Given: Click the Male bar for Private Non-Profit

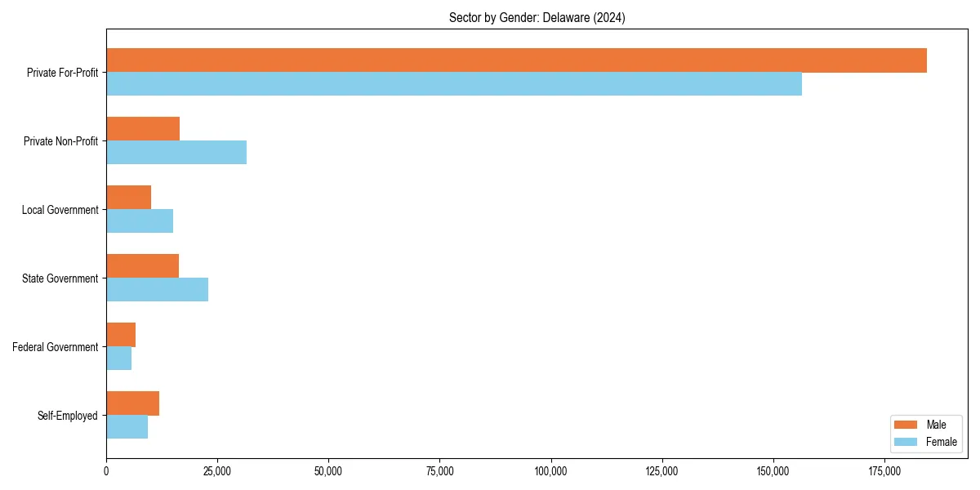Looking at the screenshot, I should tap(143, 127).
